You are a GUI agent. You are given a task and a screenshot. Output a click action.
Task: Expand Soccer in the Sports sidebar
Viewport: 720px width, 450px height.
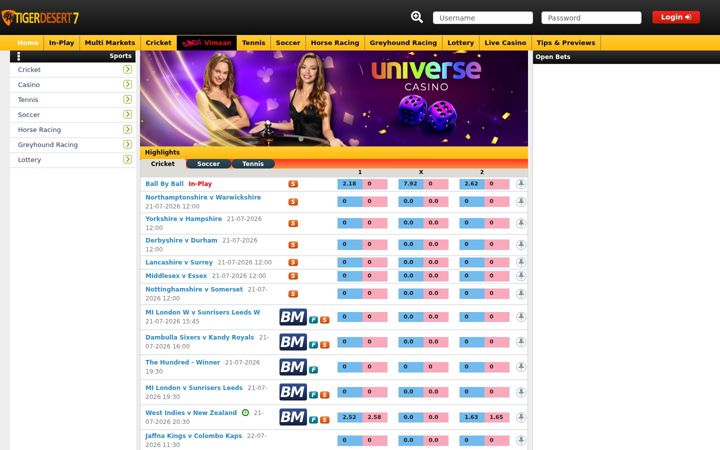[x=127, y=114]
